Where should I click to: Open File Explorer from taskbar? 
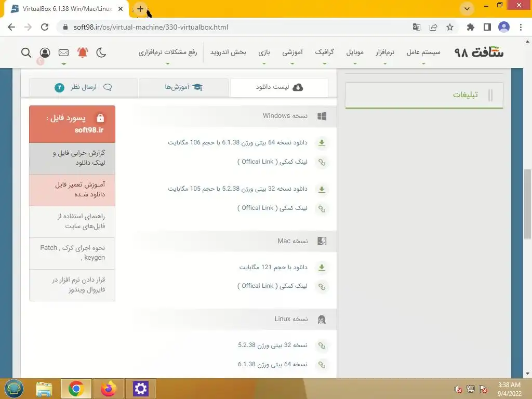(x=44, y=389)
